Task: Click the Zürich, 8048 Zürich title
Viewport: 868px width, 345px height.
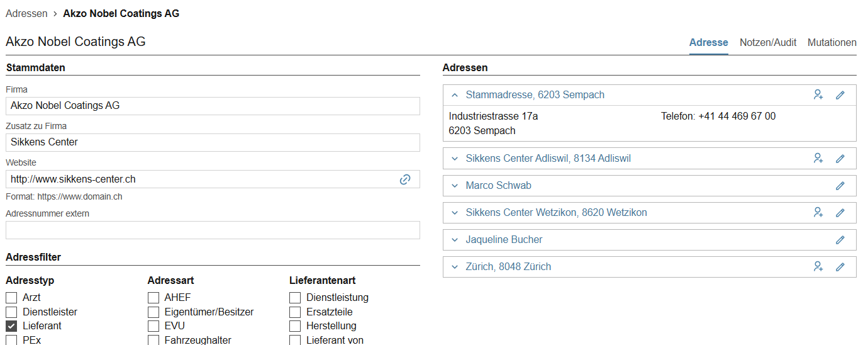Action: (508, 267)
